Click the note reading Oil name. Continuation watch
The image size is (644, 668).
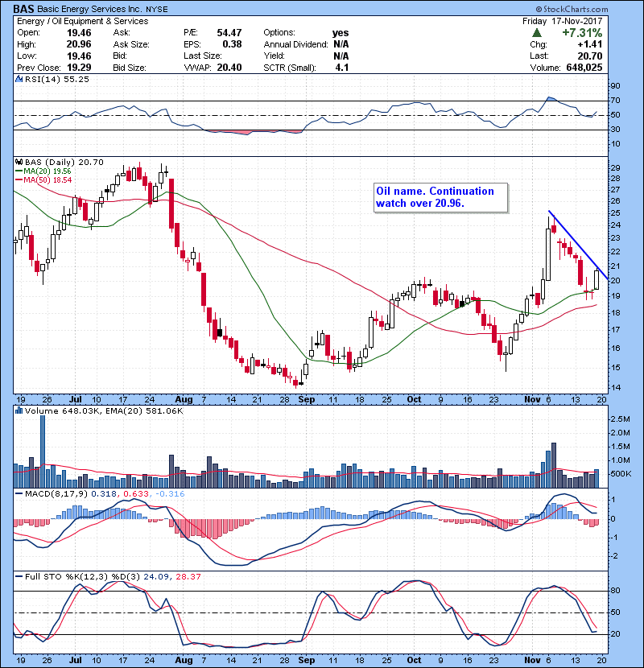440,197
